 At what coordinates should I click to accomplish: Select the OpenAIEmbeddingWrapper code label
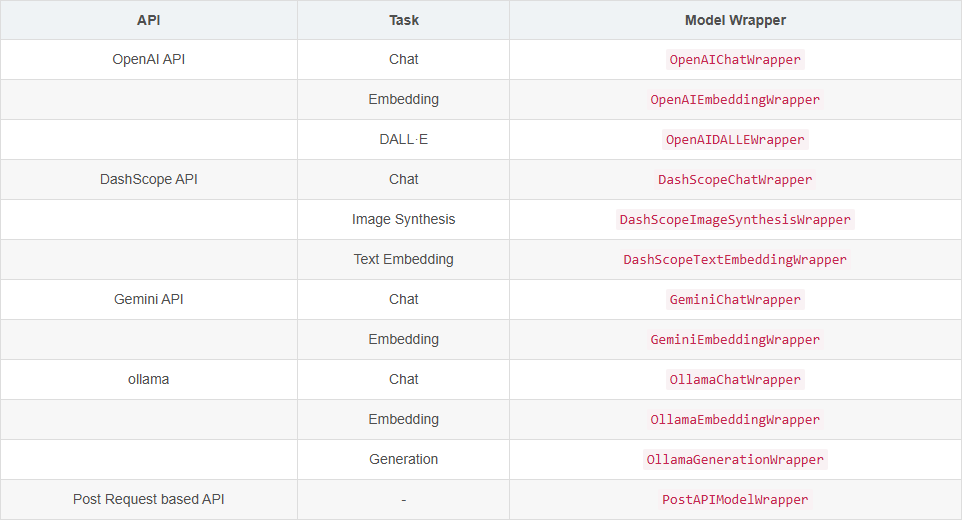[x=735, y=100]
